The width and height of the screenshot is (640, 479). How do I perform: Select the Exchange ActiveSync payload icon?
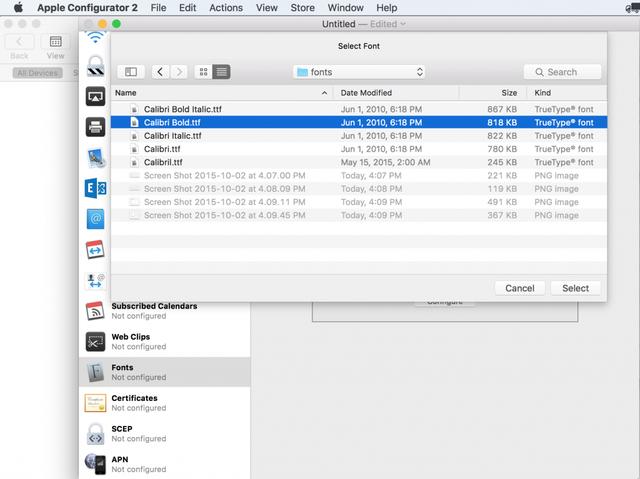coord(95,188)
